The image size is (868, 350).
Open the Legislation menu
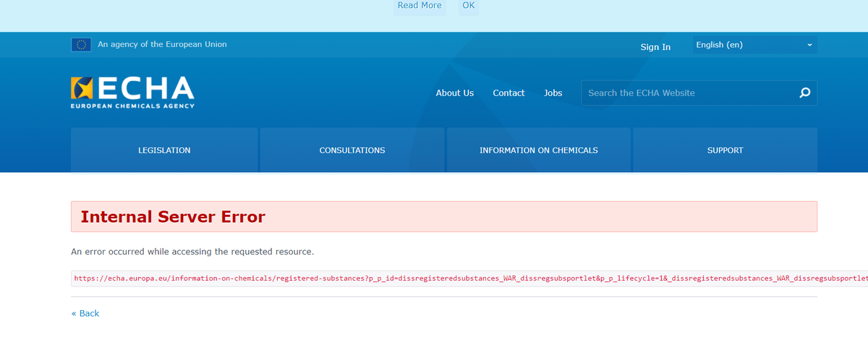164,150
